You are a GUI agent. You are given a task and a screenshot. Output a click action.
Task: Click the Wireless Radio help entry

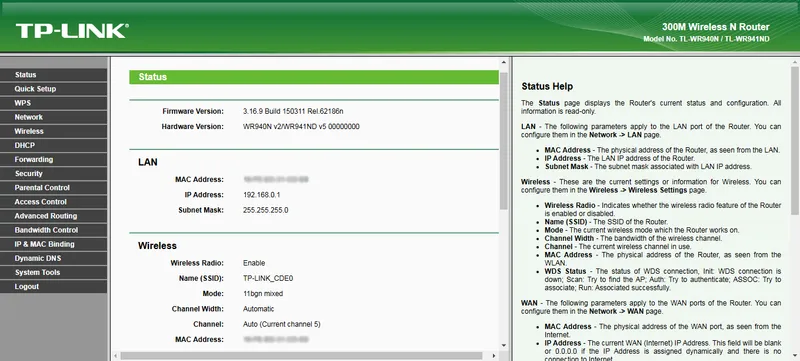(x=662, y=210)
